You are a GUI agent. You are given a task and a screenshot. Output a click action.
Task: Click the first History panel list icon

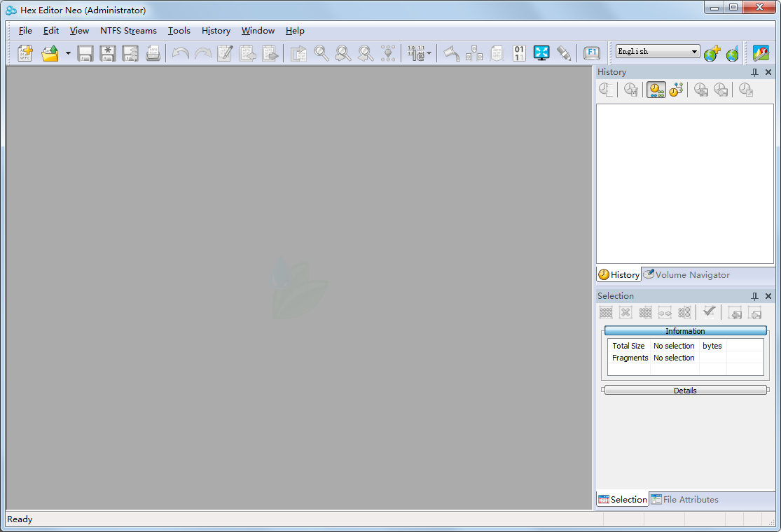click(x=606, y=90)
